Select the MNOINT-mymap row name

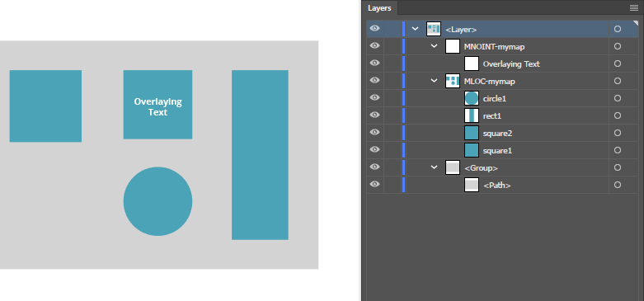tap(494, 47)
